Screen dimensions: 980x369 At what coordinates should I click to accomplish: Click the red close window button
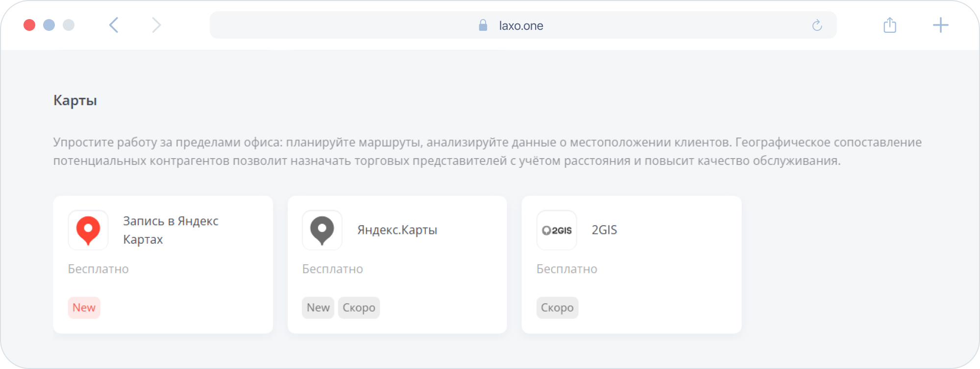coord(29,25)
